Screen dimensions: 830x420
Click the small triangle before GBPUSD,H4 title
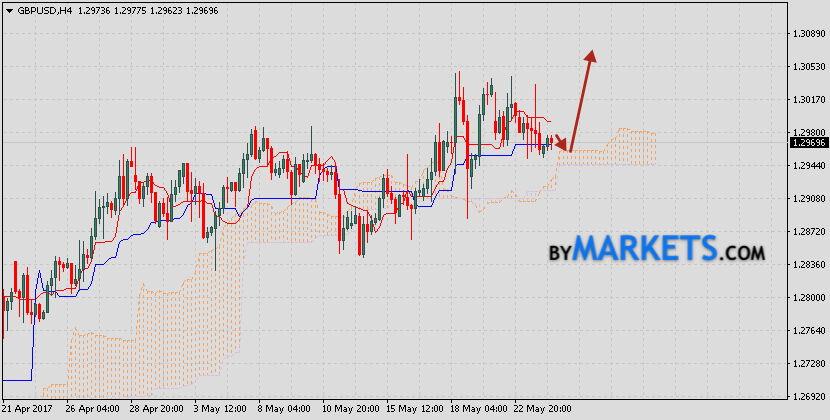[x=9, y=10]
